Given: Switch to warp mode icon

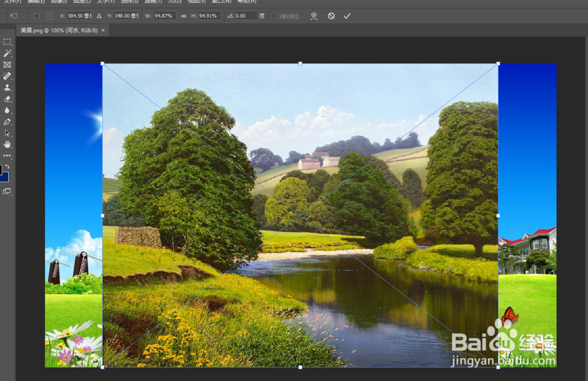Looking at the screenshot, I should [x=314, y=16].
